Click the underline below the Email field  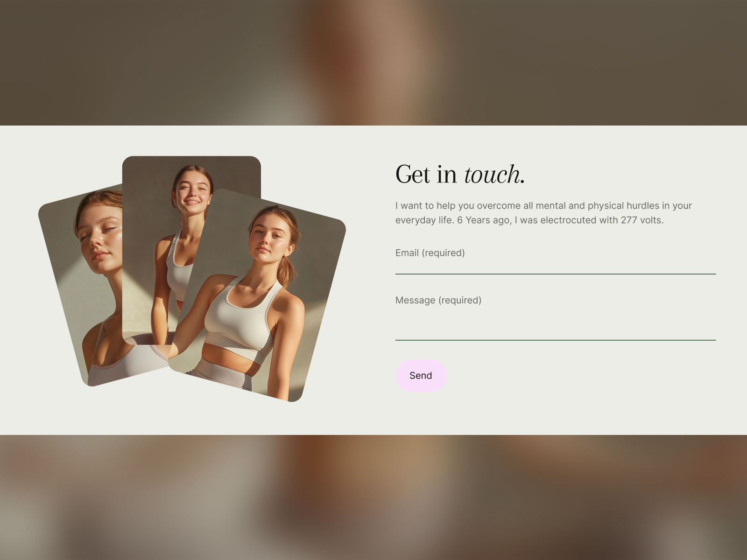coord(556,274)
